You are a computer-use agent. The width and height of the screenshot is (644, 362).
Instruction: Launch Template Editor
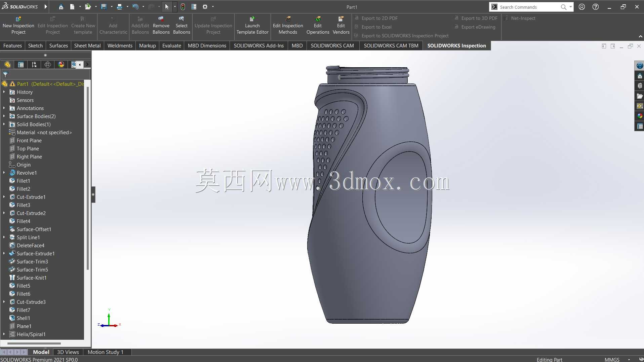[252, 25]
